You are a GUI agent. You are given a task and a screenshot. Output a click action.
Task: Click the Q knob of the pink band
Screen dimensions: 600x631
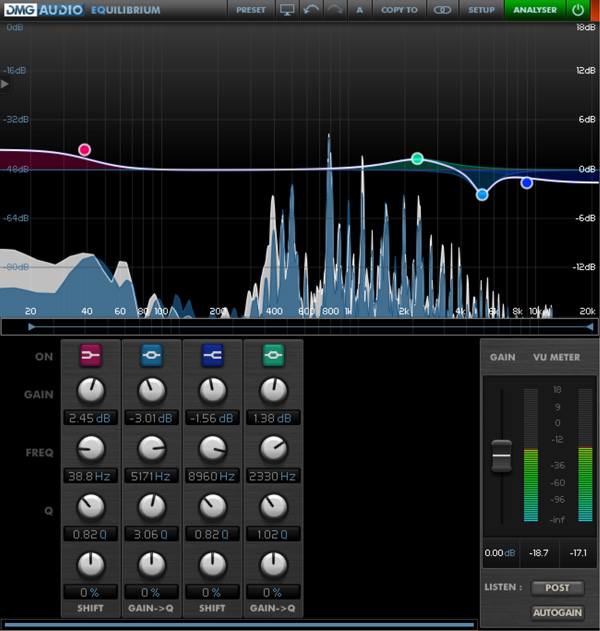91,507
